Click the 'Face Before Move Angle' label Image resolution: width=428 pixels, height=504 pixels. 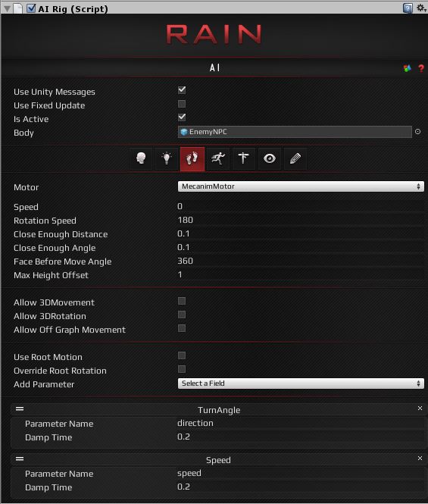pyautogui.click(x=63, y=262)
